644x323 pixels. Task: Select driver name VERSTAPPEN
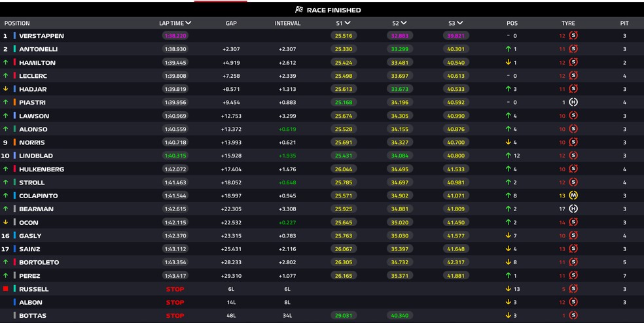point(41,36)
